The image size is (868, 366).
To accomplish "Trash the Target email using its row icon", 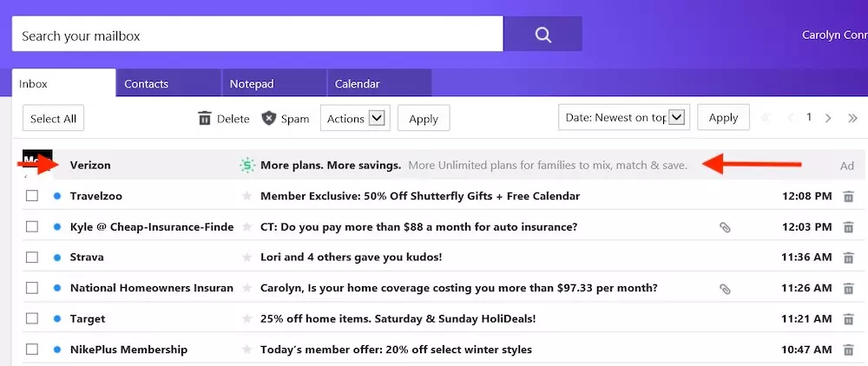I will pos(848,318).
